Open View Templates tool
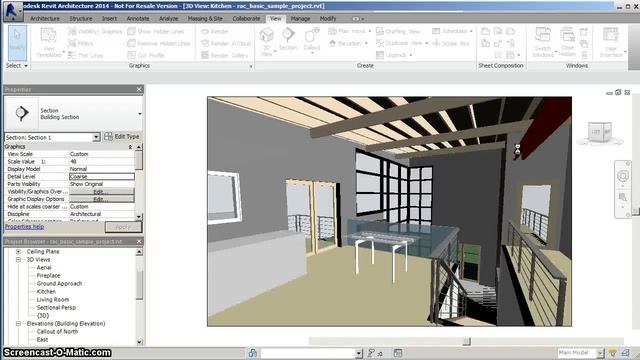This screenshot has width=640, height=360. 49,42
